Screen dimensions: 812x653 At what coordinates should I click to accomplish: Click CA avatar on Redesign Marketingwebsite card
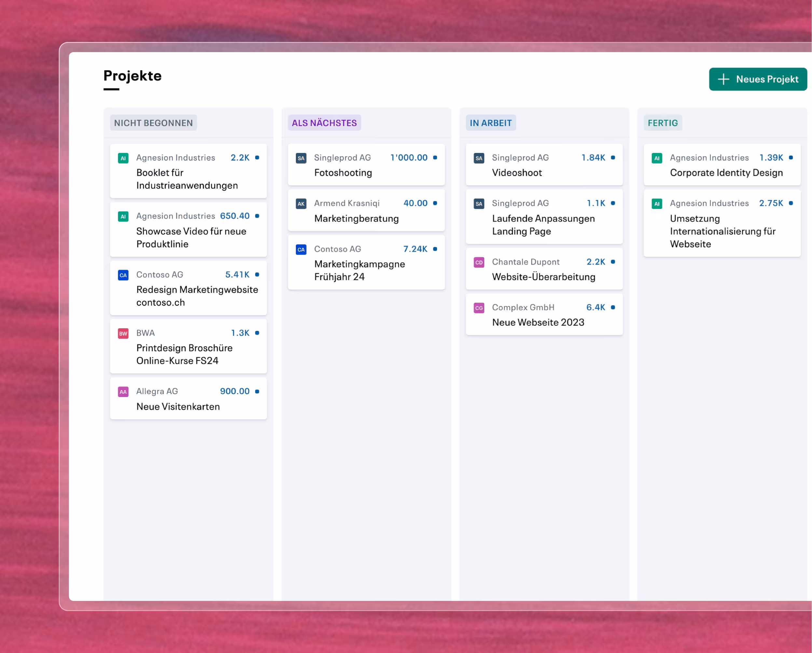pyautogui.click(x=123, y=275)
